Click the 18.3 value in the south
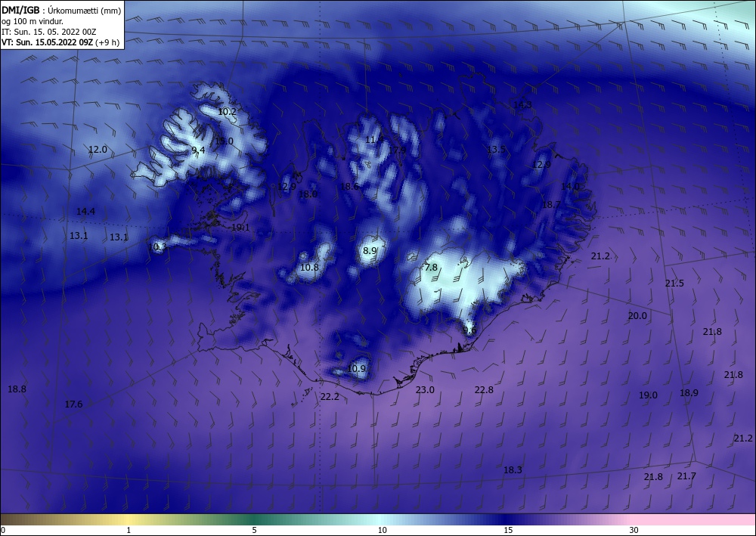Viewport: 756px width, 536px height. pos(513,469)
